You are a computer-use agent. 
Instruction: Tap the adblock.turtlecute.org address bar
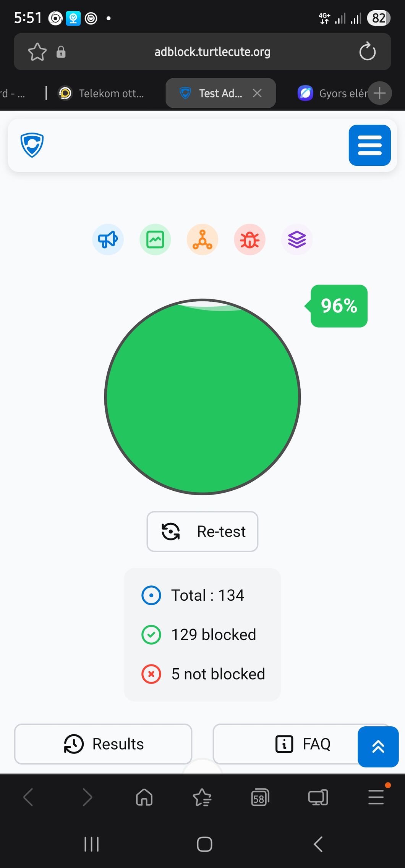pyautogui.click(x=212, y=52)
